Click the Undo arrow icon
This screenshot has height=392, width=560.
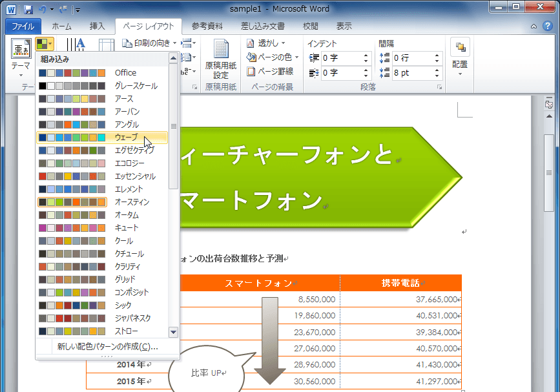click(x=43, y=10)
